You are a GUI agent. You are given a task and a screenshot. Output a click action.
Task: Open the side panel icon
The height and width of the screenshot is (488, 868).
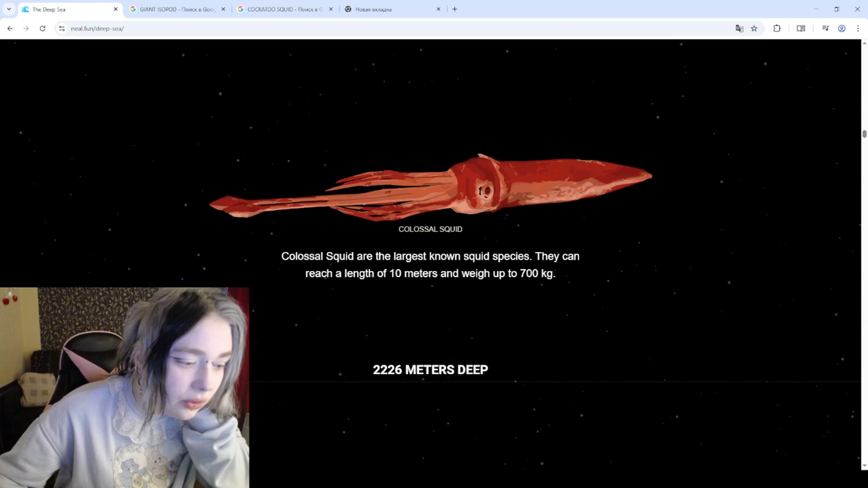[x=801, y=28]
